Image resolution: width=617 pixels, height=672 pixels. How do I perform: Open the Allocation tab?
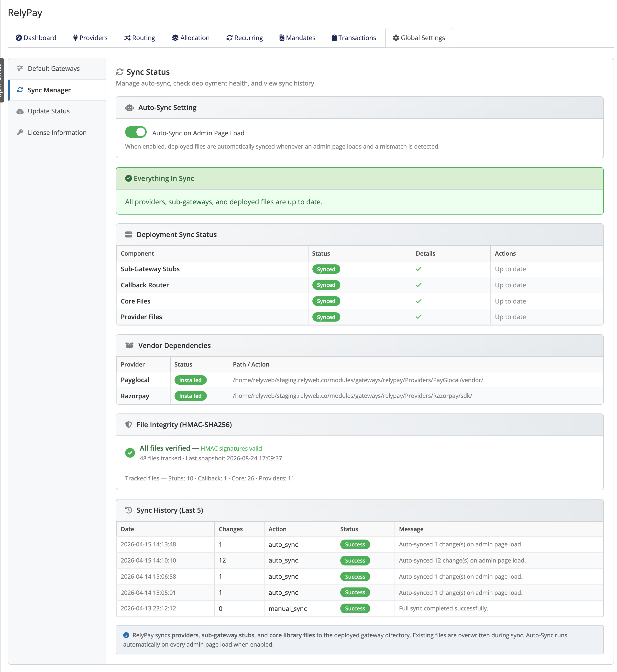pos(191,38)
